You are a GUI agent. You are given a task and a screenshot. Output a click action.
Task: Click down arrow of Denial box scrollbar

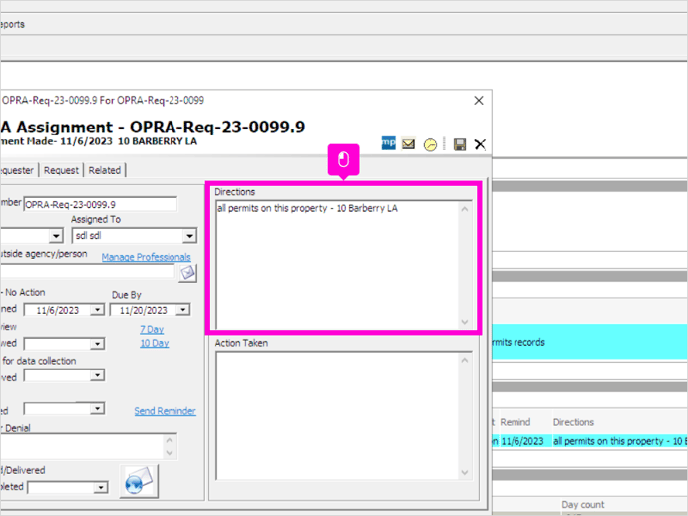[170, 453]
